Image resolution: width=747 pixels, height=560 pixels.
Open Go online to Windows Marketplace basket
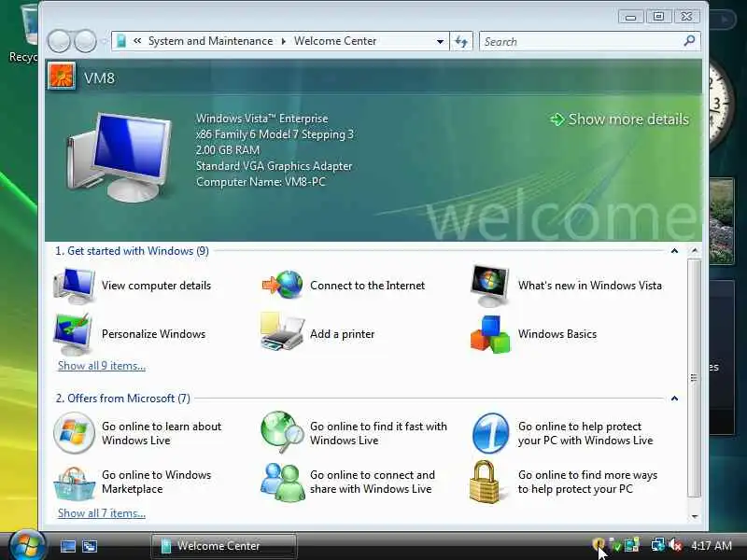point(74,483)
